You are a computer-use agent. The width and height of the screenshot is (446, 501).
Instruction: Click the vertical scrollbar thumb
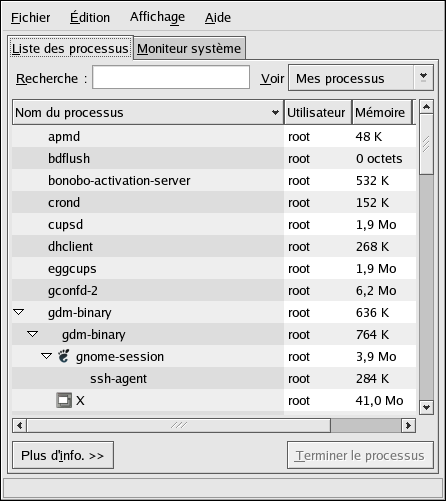pyautogui.click(x=426, y=144)
